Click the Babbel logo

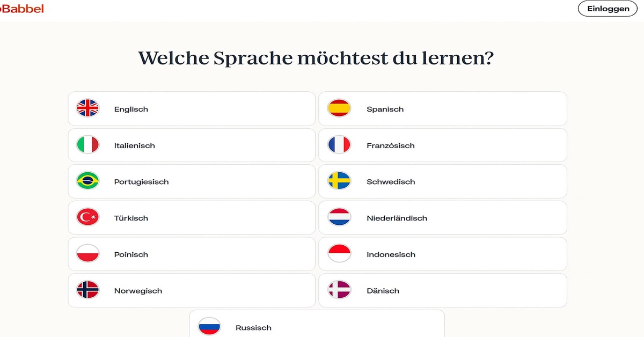[21, 9]
